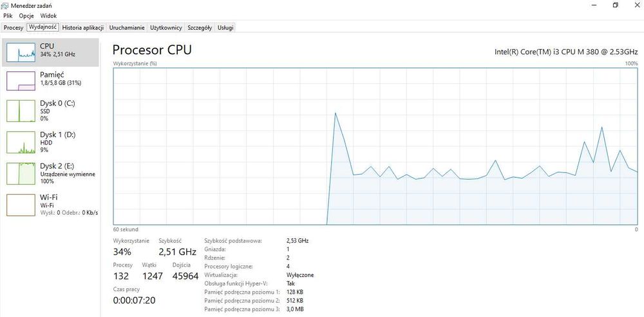Switch to the Procesy tab
Screen dimensions: 644x317
(14, 28)
